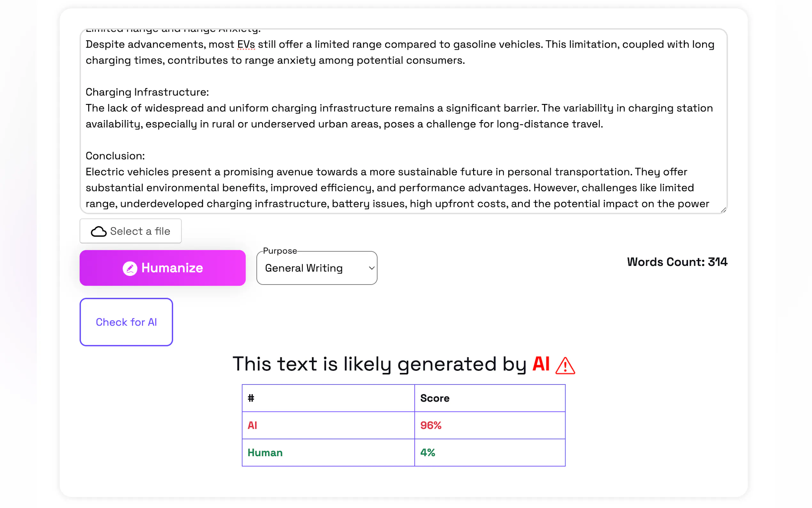
Task: Click the red warning triangle icon
Action: [565, 366]
